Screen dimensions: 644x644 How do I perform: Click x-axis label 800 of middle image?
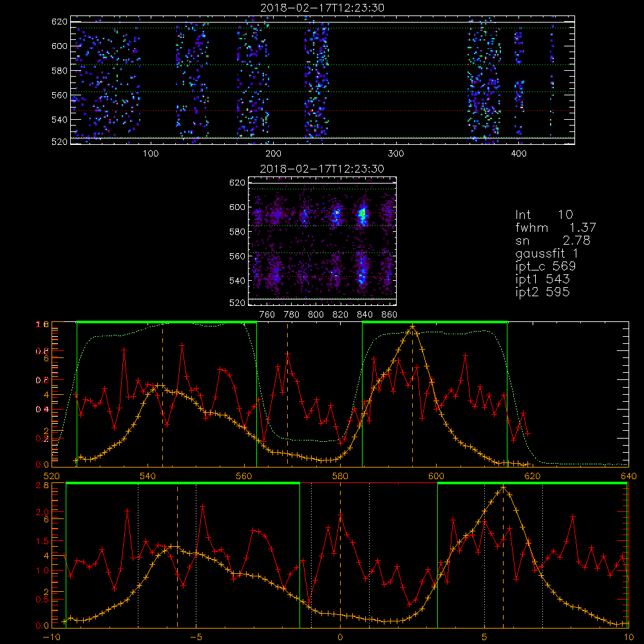tap(316, 315)
